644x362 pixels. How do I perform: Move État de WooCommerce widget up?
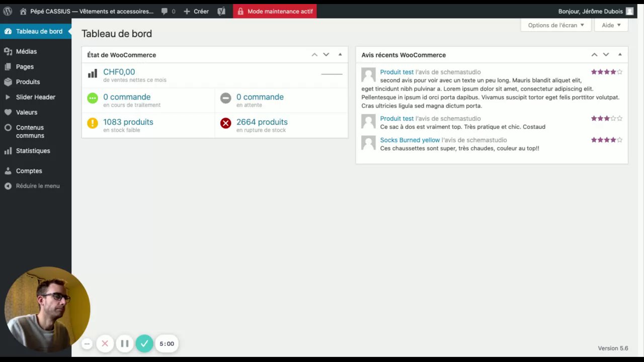click(314, 55)
